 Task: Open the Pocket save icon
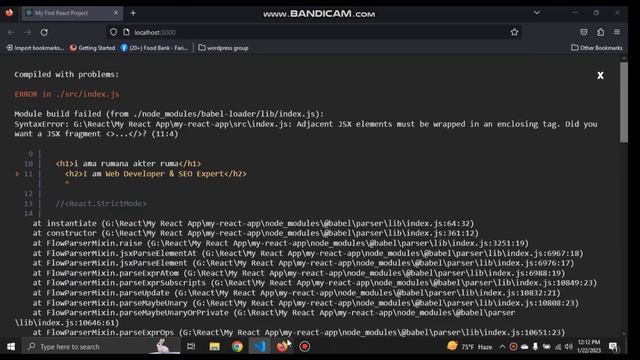pyautogui.click(x=584, y=32)
